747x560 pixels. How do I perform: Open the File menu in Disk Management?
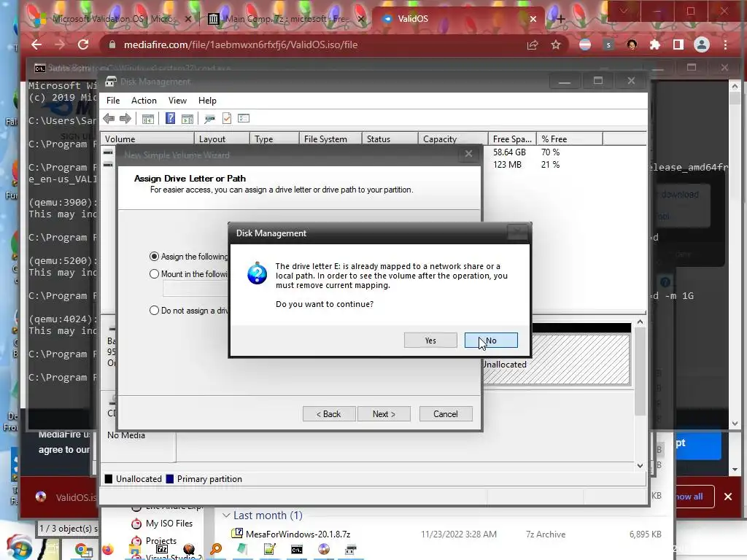pyautogui.click(x=113, y=101)
